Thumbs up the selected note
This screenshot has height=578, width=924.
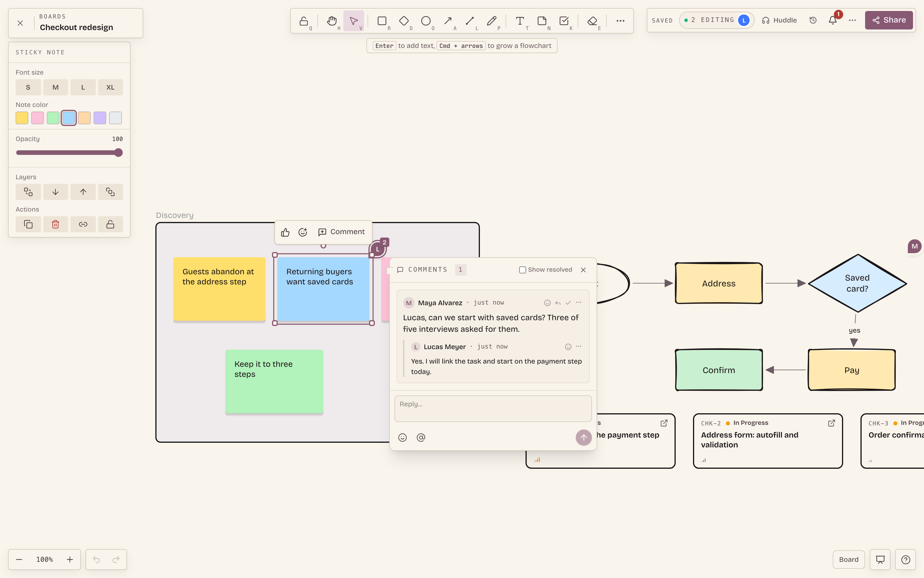point(285,232)
